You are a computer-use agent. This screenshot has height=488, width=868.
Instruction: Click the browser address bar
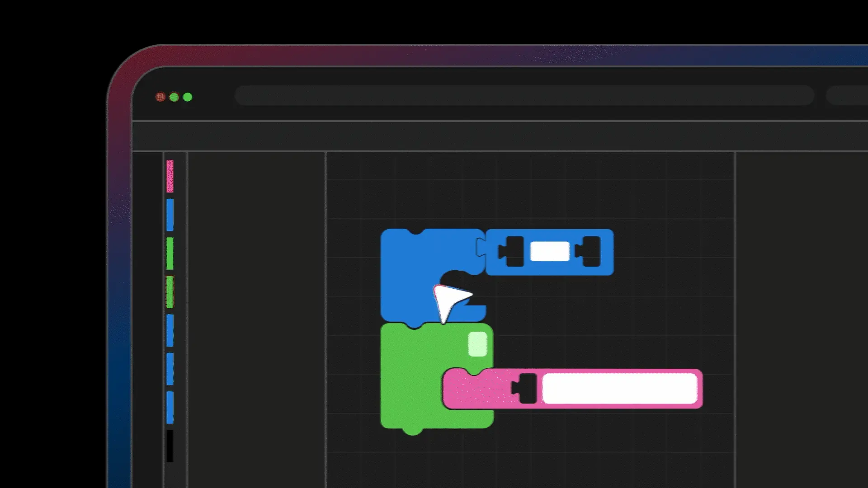tap(524, 96)
